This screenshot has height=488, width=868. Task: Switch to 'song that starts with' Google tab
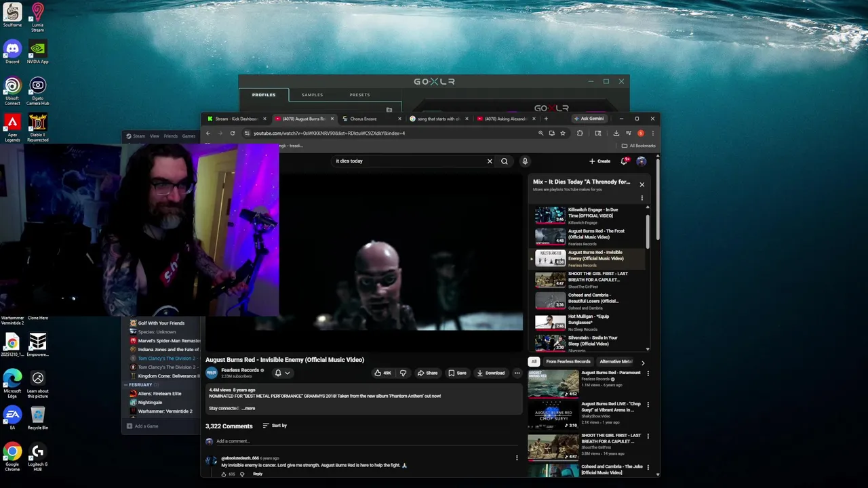(x=438, y=119)
